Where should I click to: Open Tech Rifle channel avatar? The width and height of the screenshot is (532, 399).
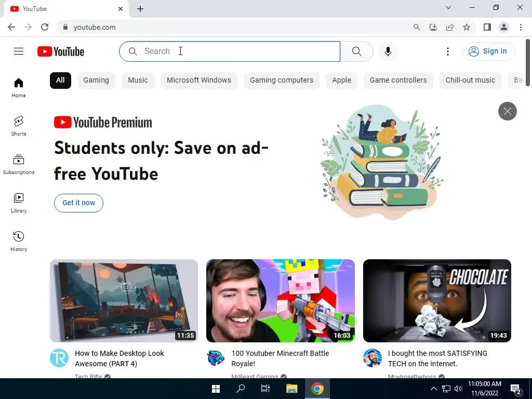59,358
